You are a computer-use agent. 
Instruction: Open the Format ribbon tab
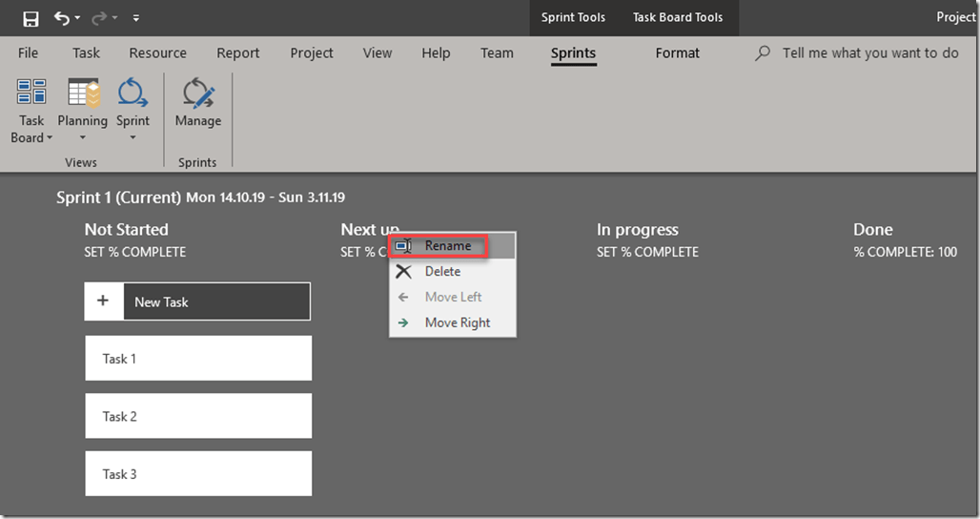click(677, 53)
